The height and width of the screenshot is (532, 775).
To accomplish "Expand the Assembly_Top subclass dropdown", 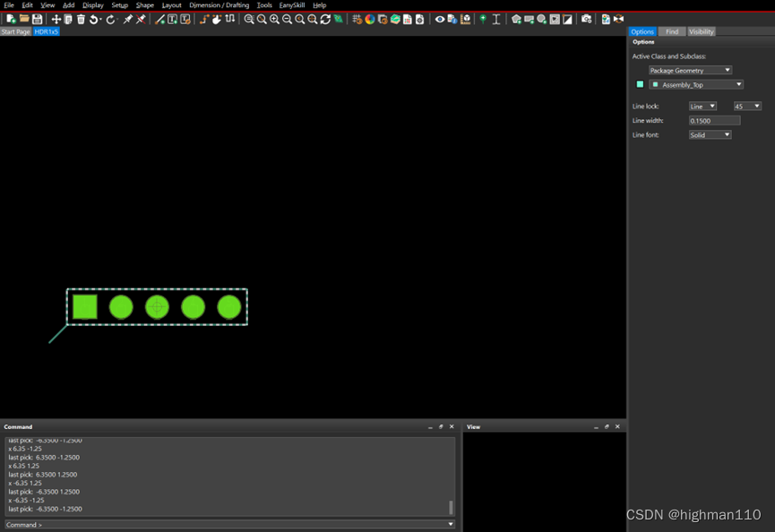I will pos(696,84).
